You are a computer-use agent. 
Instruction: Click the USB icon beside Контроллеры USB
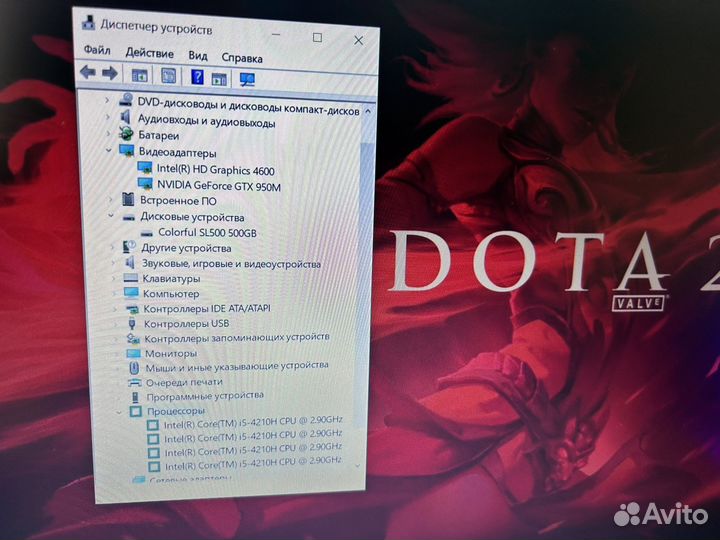[132, 323]
